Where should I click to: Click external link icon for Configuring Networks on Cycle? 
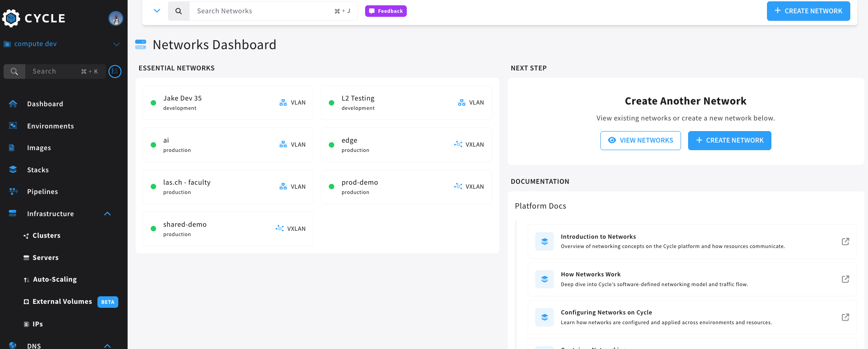tap(845, 317)
